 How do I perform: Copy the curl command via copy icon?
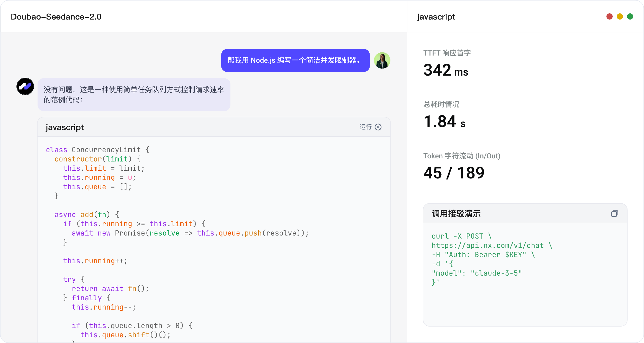click(615, 213)
